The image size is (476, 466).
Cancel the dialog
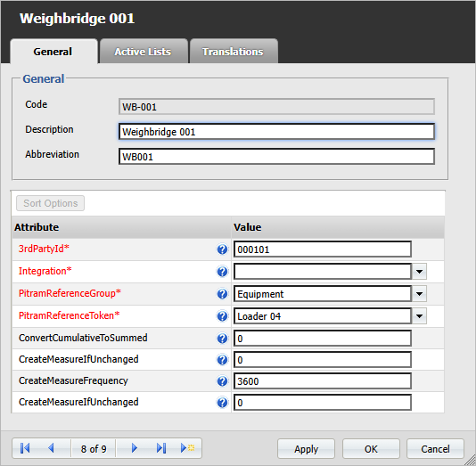tap(435, 449)
